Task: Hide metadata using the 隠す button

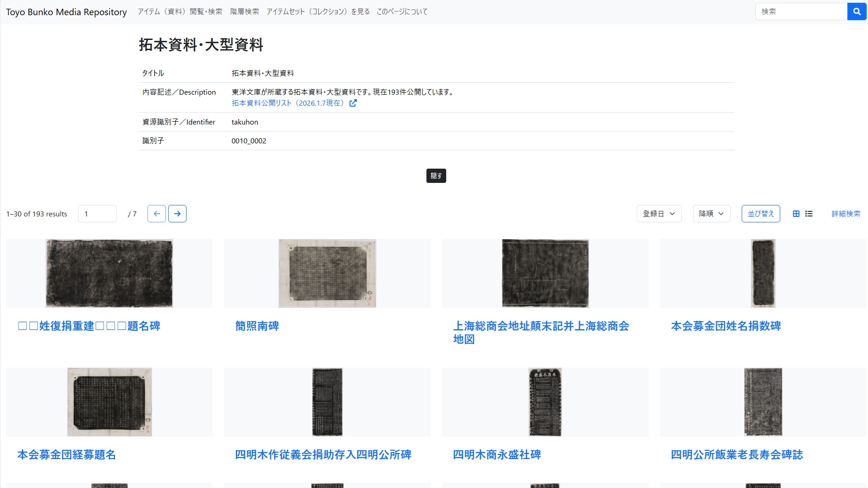Action: click(x=436, y=176)
